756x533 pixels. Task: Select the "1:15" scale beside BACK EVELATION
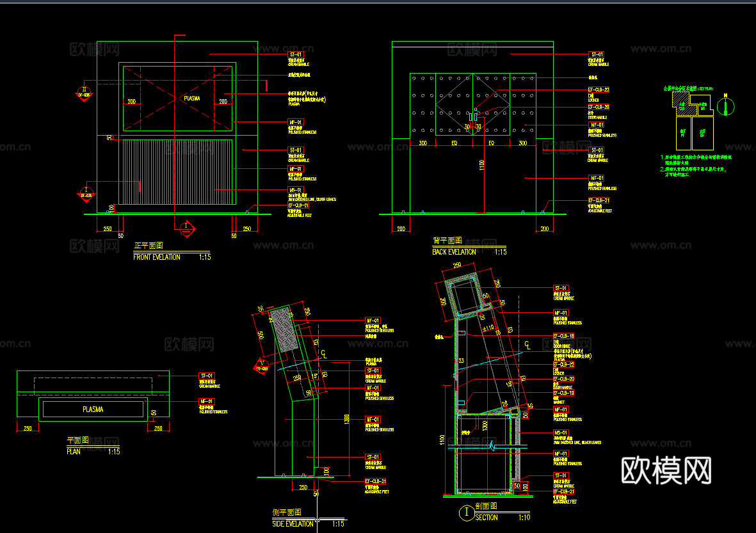pos(501,252)
